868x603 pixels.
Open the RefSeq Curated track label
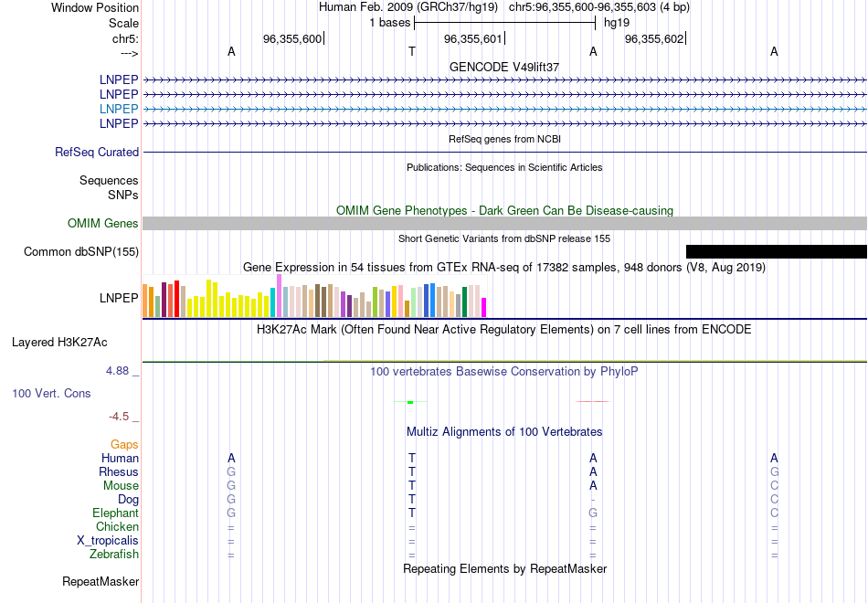click(96, 152)
